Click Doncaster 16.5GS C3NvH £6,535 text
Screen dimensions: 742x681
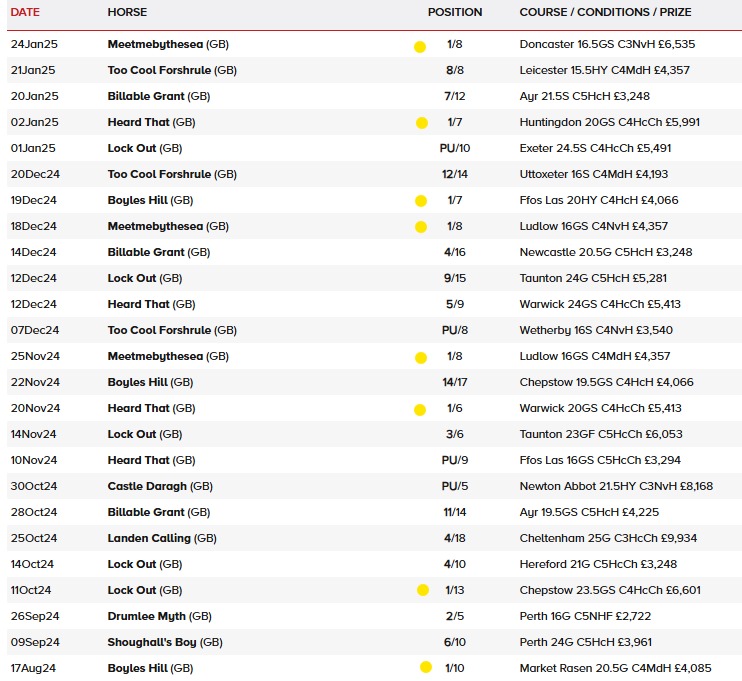pyautogui.click(x=607, y=44)
